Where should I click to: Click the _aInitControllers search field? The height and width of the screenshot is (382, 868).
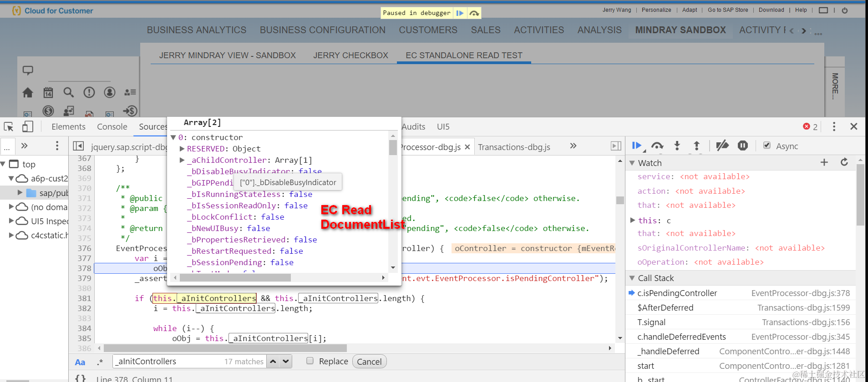coord(189,362)
